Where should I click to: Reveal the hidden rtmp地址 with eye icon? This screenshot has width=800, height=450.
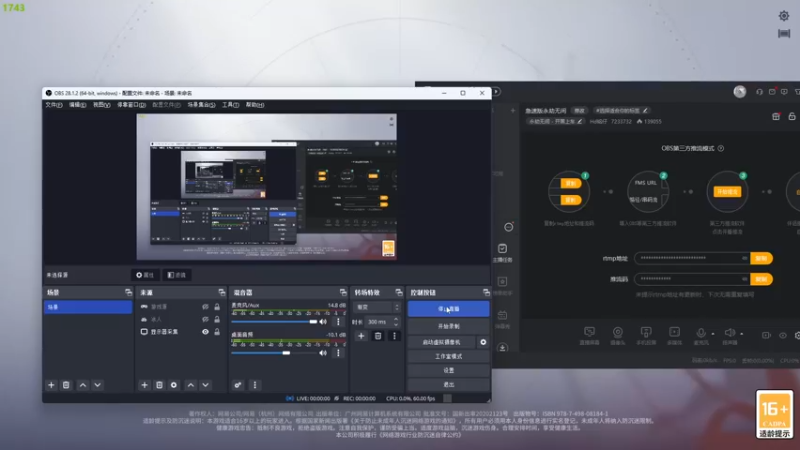click(x=744, y=258)
